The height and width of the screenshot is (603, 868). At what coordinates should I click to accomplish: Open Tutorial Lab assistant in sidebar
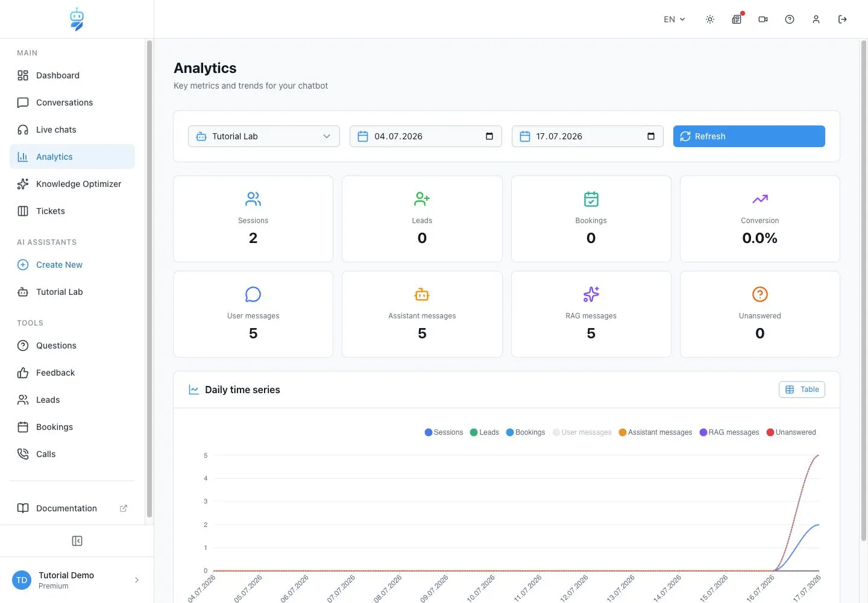pos(72,292)
